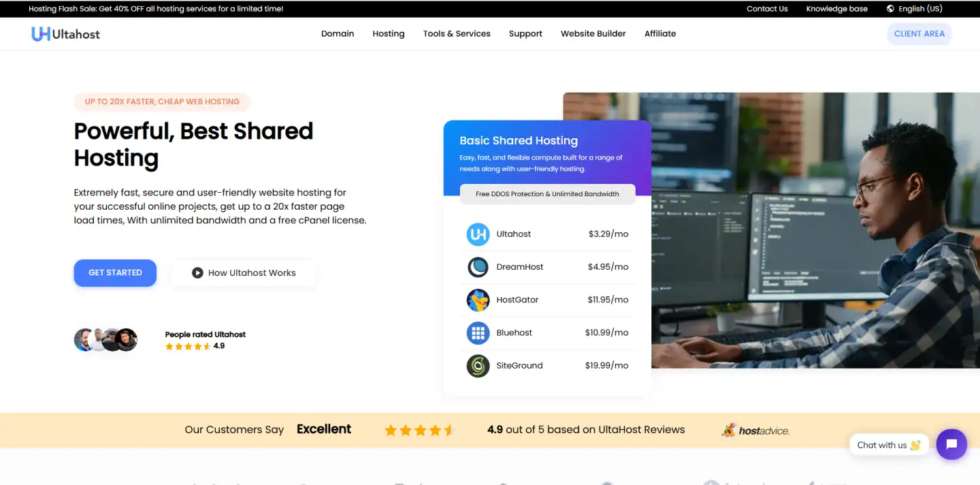Screen dimensions: 980x485
Task: Click the SiteGround $19.99/mo price
Action: 607,366
